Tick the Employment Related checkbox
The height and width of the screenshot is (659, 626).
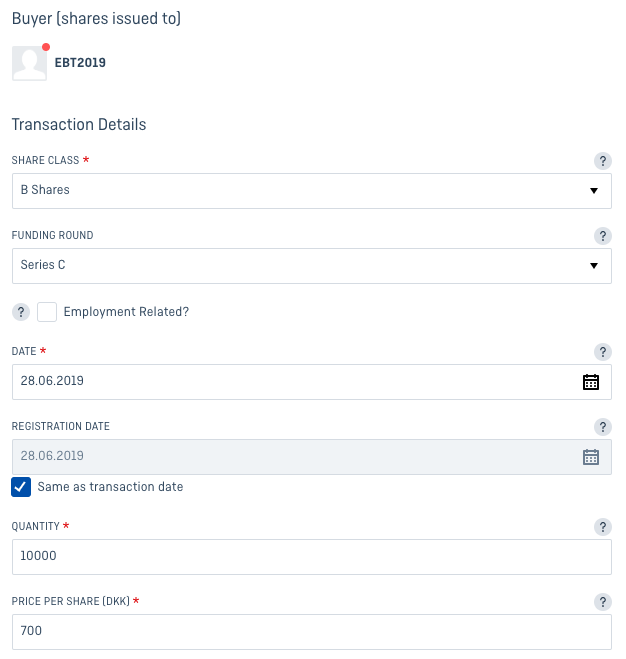(x=47, y=312)
